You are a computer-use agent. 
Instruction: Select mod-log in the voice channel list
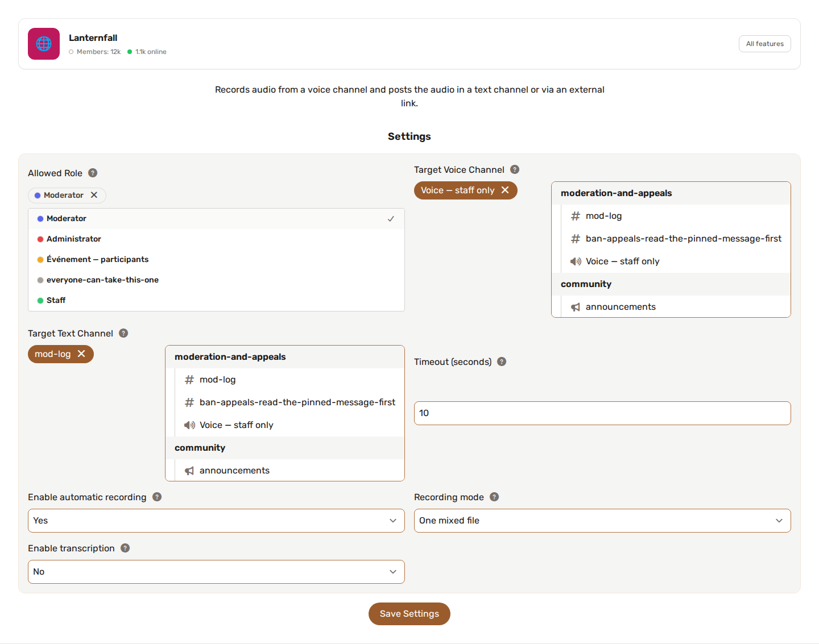coord(676,216)
